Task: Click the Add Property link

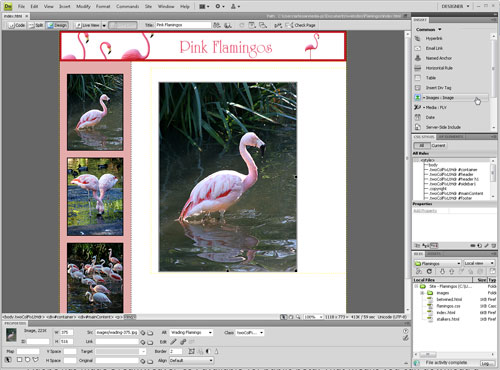Action: tap(425, 211)
